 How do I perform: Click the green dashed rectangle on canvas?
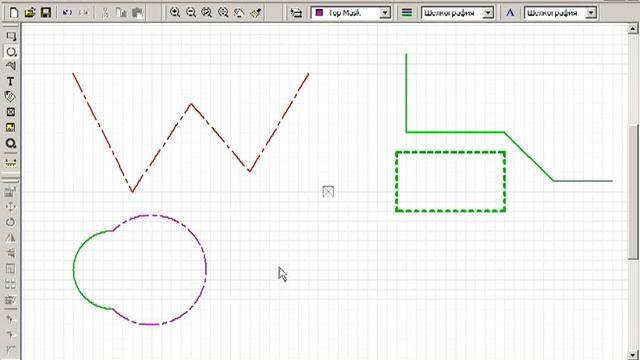(451, 152)
